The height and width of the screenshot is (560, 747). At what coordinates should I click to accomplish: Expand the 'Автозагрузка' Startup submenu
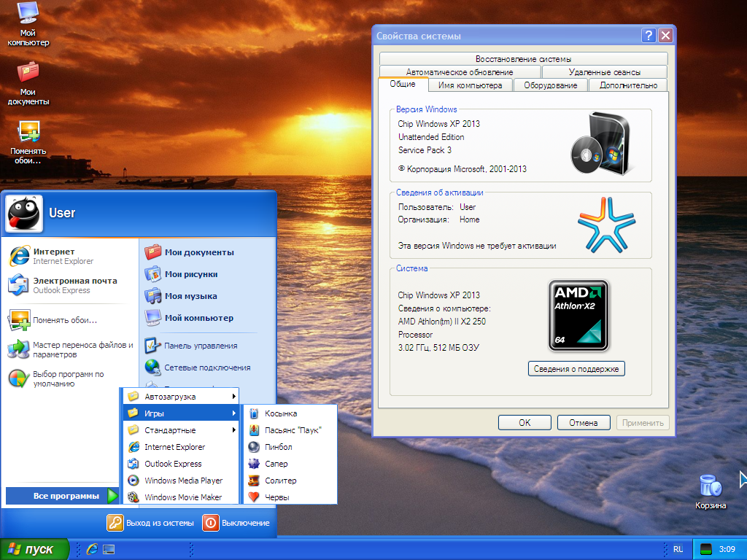[181, 397]
